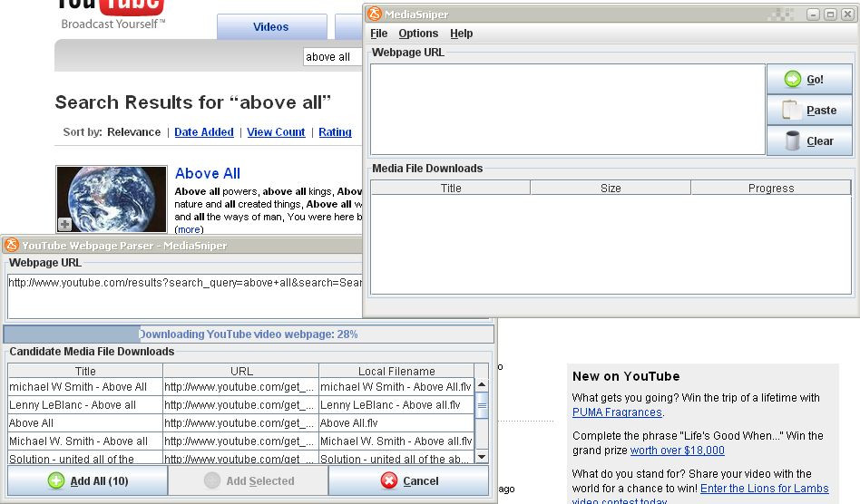Viewport: 860px width, 504px height.
Task: Click the Cancel button in parser dialog
Action: pos(408,480)
